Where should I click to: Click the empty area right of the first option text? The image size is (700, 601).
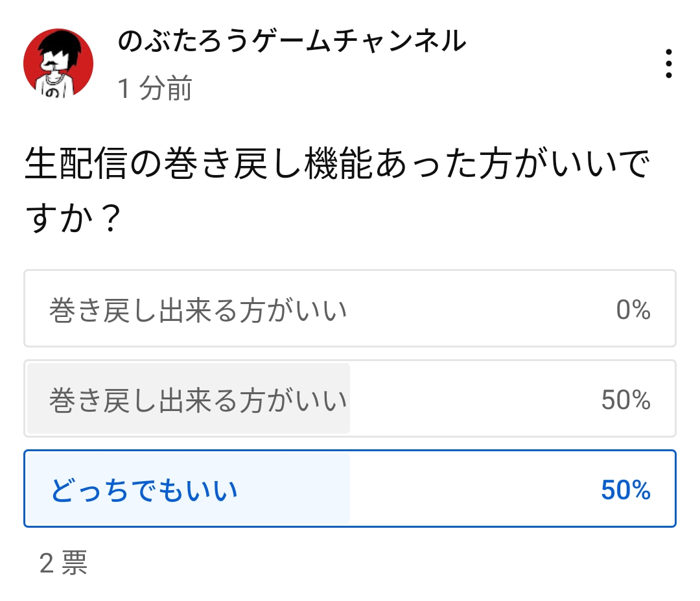(480, 309)
